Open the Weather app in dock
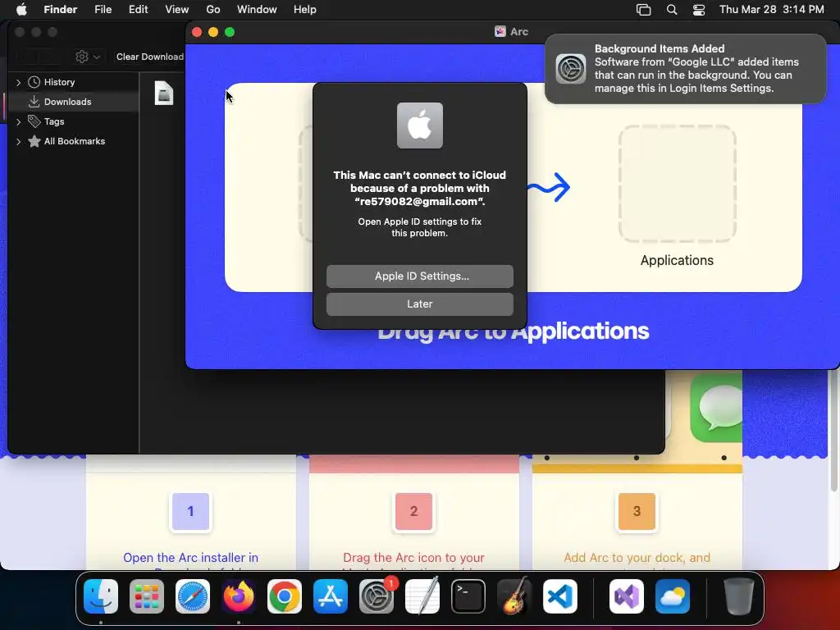 click(673, 596)
